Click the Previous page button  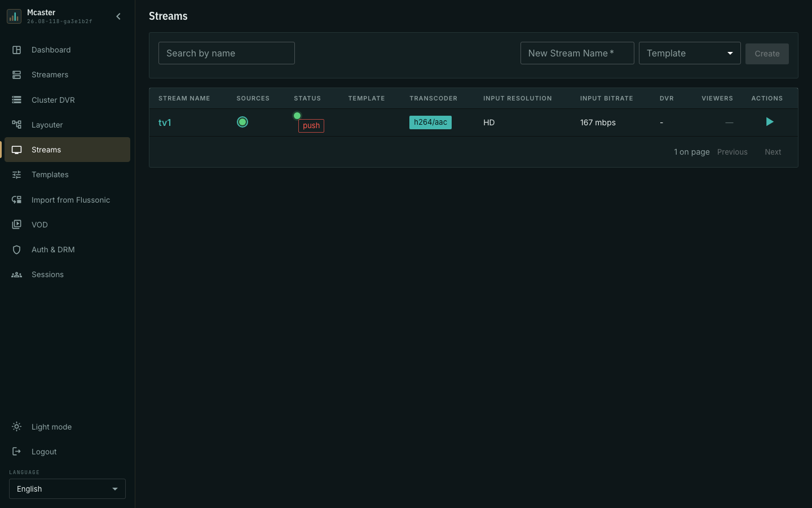732,152
